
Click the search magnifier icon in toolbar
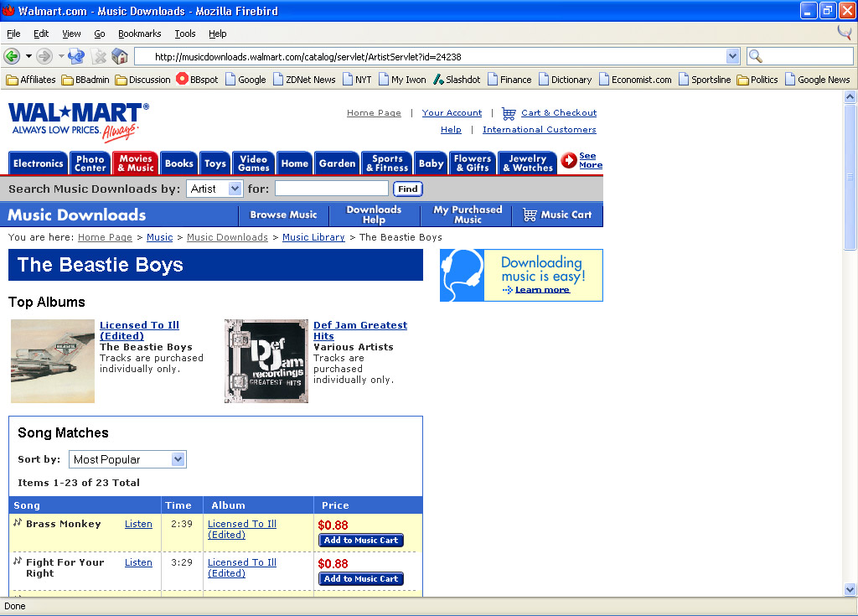756,56
